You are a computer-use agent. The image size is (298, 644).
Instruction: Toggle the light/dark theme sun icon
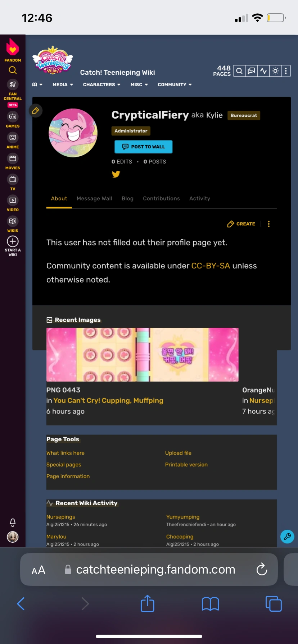(x=275, y=71)
